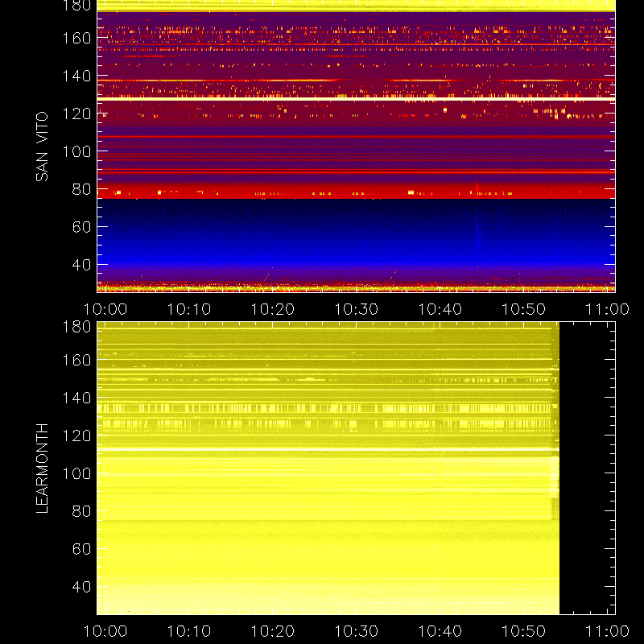The width and height of the screenshot is (644, 644).
Task: Select San Vito plot's 100 frequency label
Action: [x=76, y=151]
